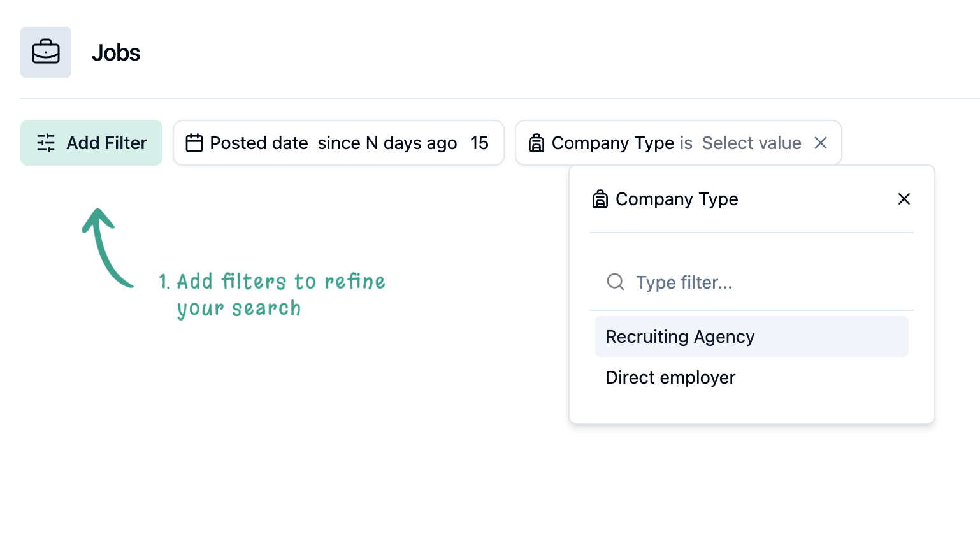
Task: Choose Recruiting Agency as the company type value
Action: tap(681, 336)
